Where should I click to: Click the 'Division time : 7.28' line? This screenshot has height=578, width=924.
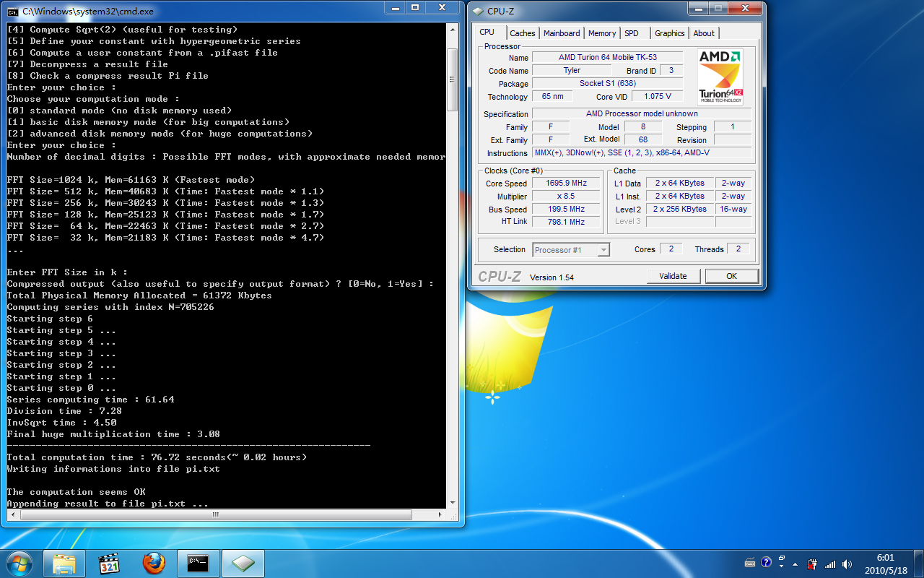pyautogui.click(x=64, y=411)
